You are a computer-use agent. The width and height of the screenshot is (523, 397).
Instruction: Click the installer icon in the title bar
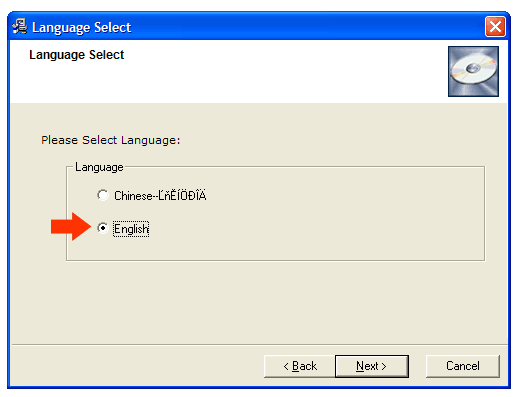tap(20, 27)
